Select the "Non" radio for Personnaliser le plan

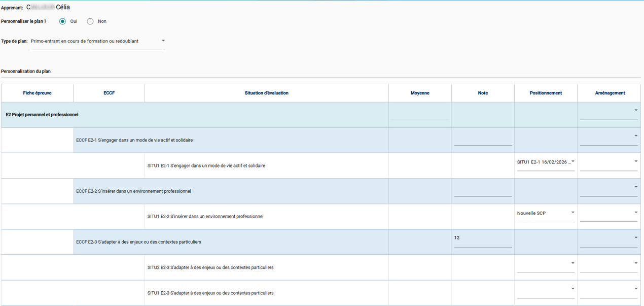click(90, 21)
